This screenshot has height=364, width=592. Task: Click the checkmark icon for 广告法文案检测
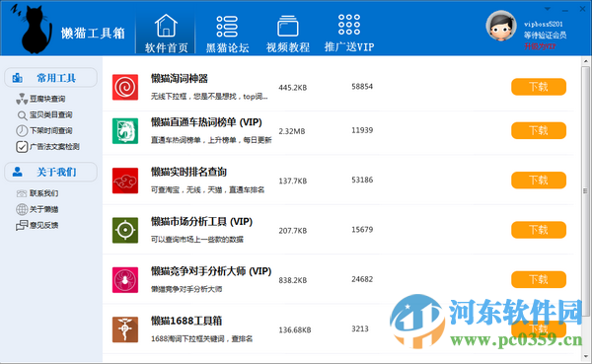(x=22, y=147)
